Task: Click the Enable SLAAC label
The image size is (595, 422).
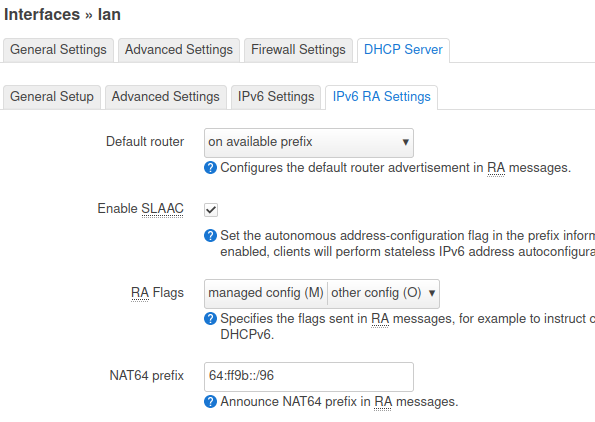Action: point(140,209)
